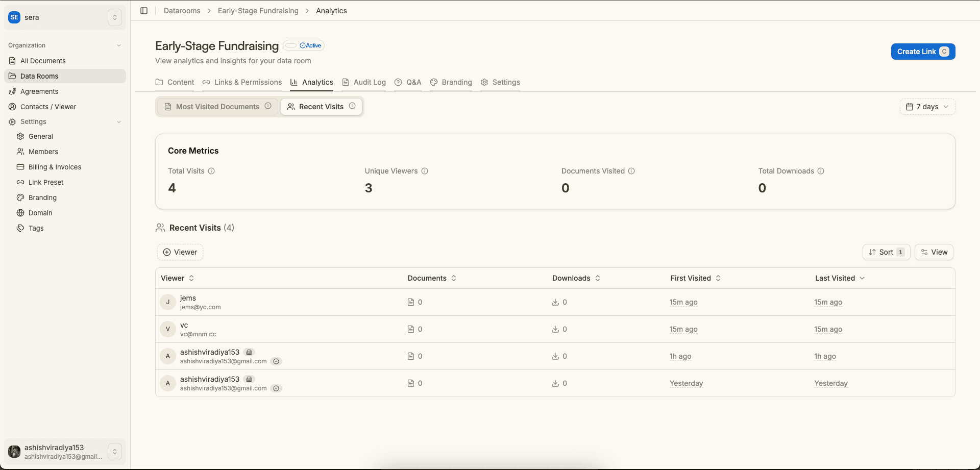Image resolution: width=980 pixels, height=470 pixels.
Task: Switch to Most Visited Documents view
Action: [217, 107]
